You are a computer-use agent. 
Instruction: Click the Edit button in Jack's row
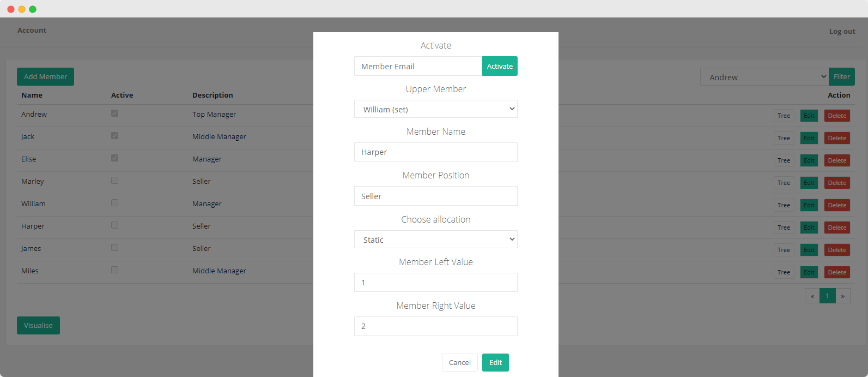(809, 138)
